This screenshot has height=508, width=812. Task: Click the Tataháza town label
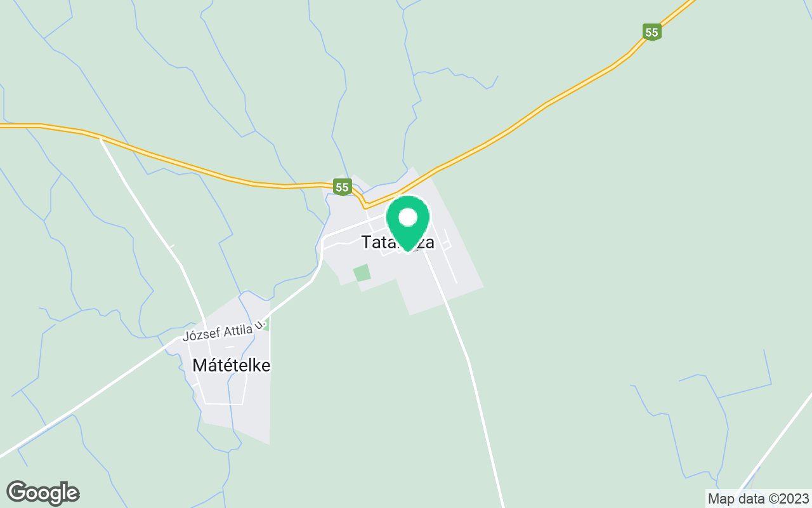[398, 243]
